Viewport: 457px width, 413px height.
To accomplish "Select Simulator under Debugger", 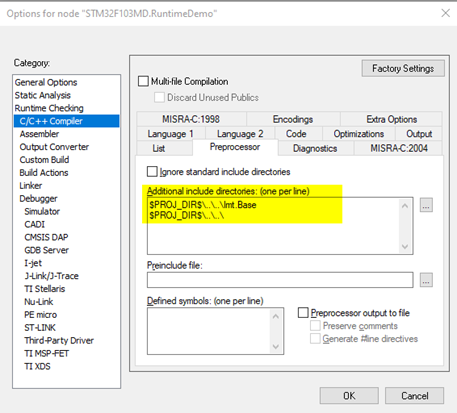I will coord(42,212).
